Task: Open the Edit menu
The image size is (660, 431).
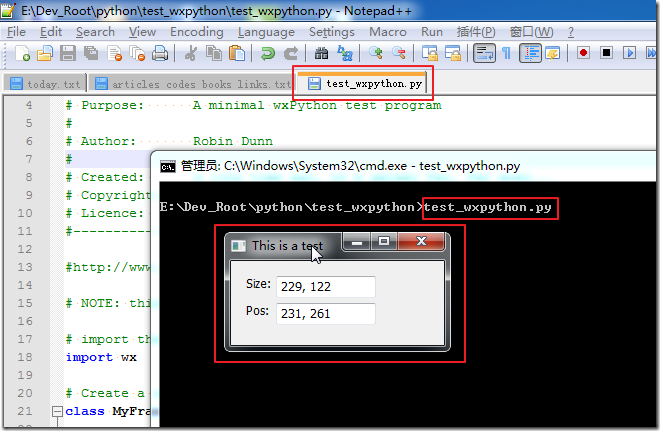Action: point(51,32)
